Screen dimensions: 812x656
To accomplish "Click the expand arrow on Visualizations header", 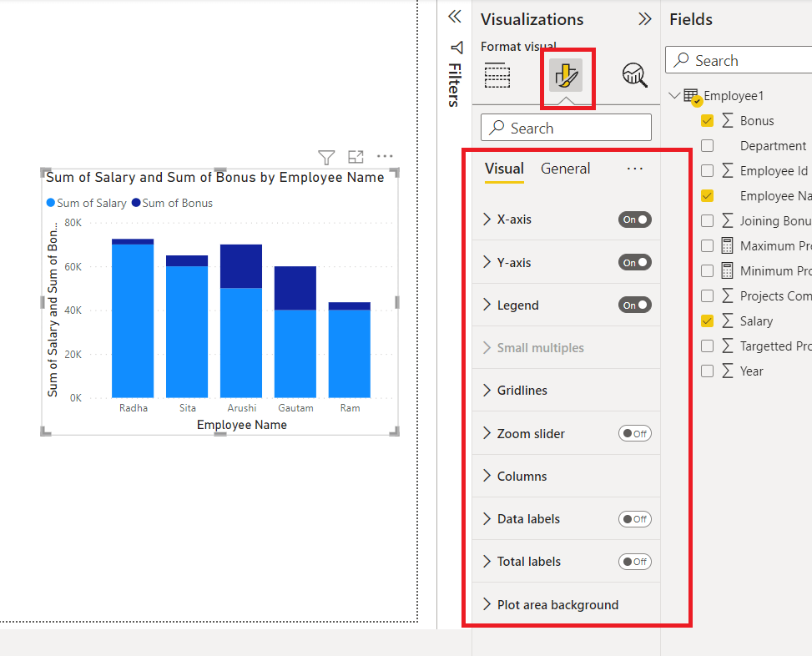I will click(643, 18).
